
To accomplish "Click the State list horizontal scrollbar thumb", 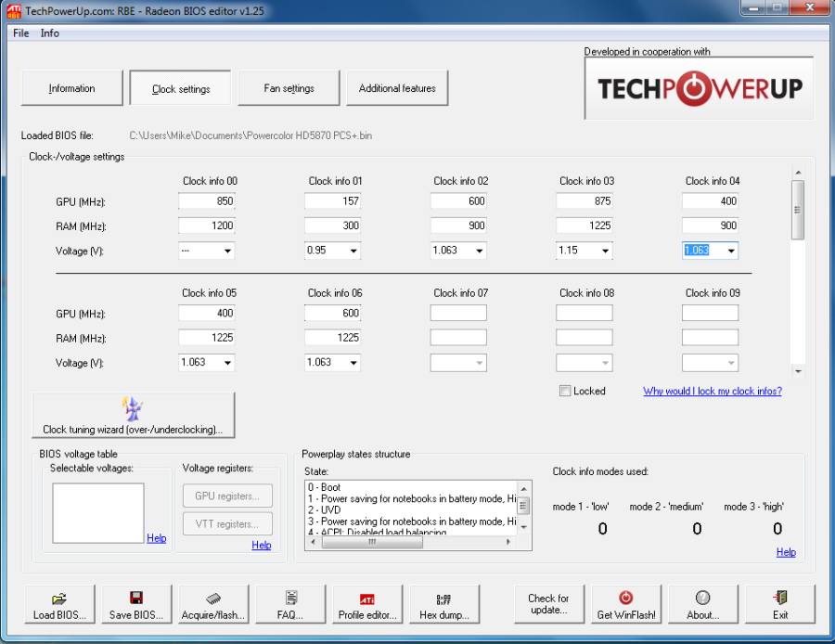I will [372, 542].
